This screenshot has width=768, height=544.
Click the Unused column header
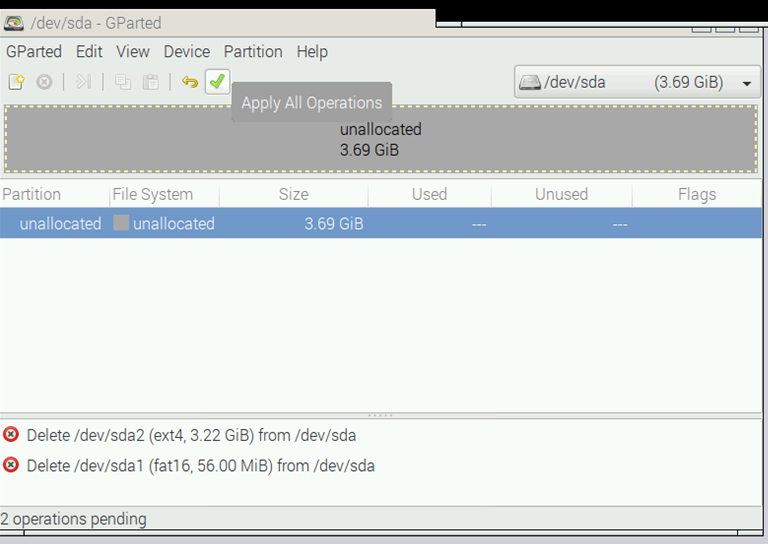coord(561,194)
